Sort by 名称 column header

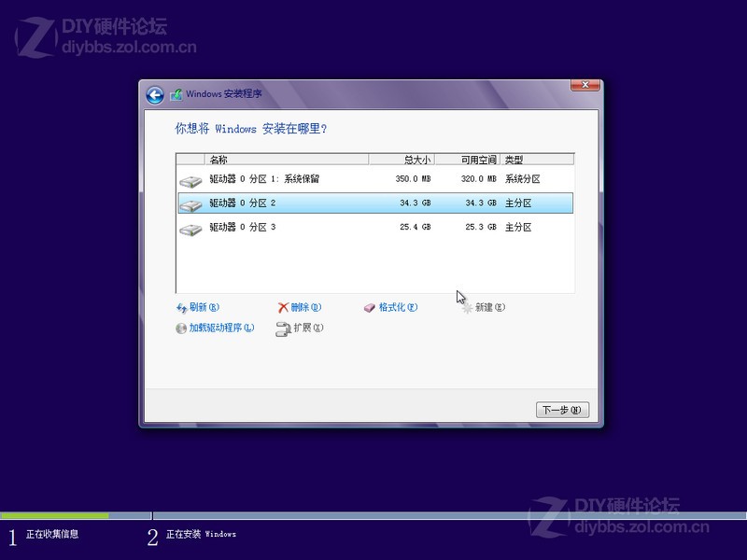(x=287, y=160)
